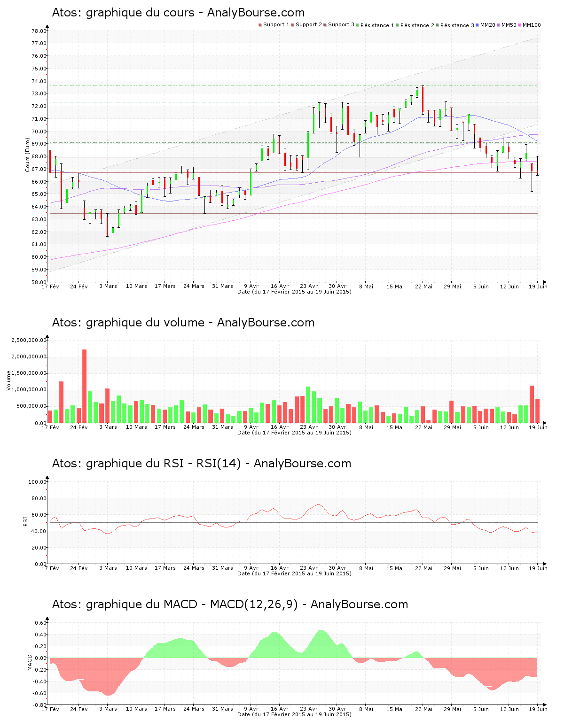Click the 'RSI' vertical axis label
The width and height of the screenshot is (564, 728).
[25, 521]
